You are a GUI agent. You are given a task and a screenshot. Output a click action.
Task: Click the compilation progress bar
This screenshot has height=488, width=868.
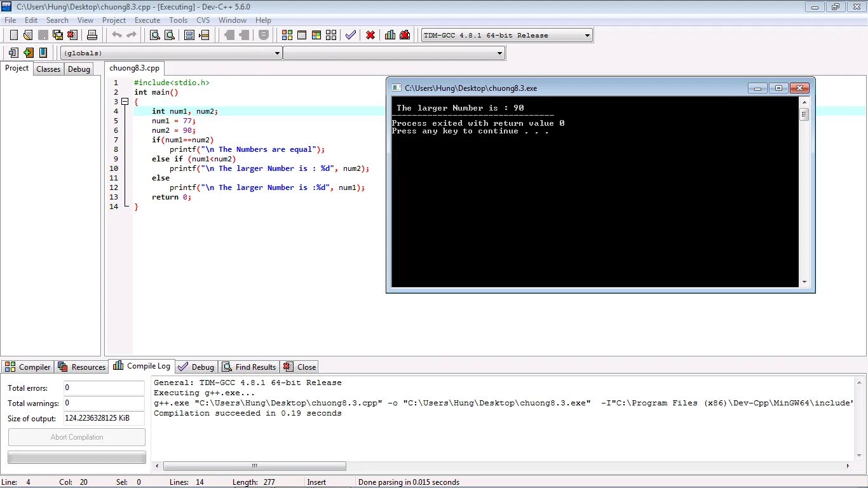point(77,457)
